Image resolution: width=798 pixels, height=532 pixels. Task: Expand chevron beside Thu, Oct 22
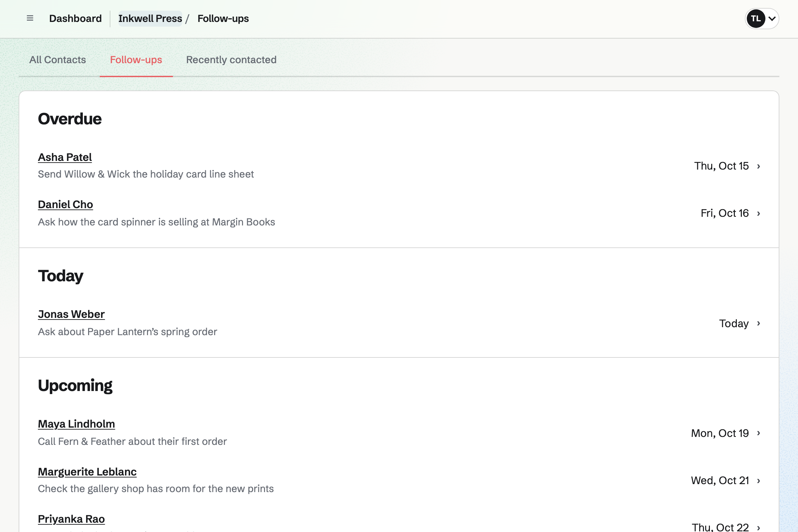759,528
